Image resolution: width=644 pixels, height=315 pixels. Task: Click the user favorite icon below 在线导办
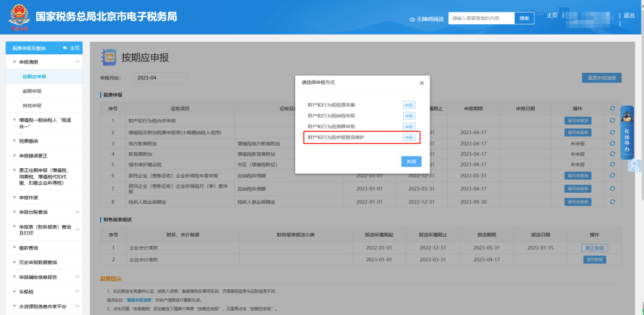(635, 165)
